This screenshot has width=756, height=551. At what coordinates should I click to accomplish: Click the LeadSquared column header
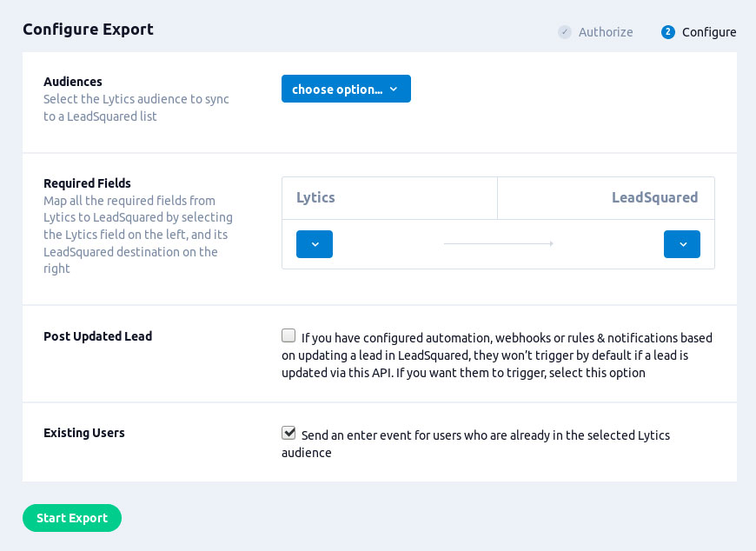(654, 197)
